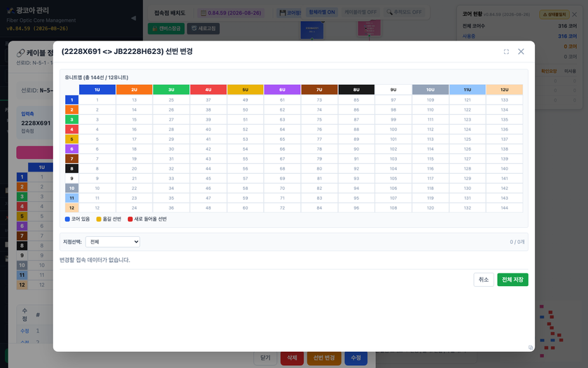This screenshot has width=588, height=368.
Task: Click core cell 1 in dialog unit map
Action: [x=97, y=100]
